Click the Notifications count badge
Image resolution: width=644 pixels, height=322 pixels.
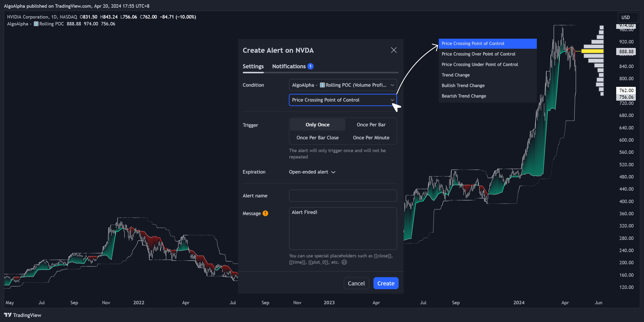tap(310, 66)
